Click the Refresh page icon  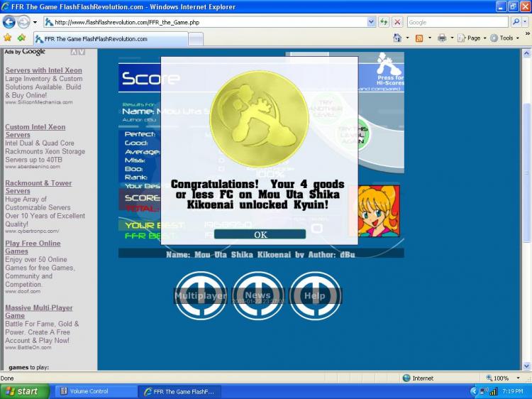pos(384,23)
